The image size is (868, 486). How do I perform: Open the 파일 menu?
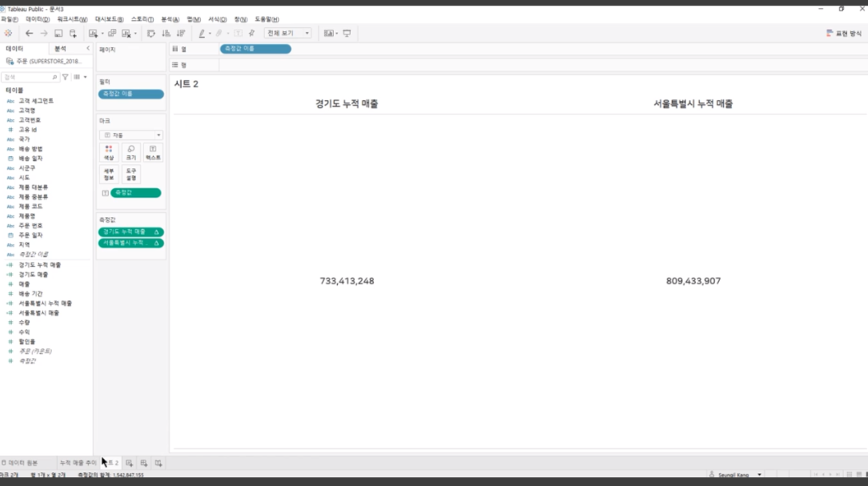(x=10, y=19)
